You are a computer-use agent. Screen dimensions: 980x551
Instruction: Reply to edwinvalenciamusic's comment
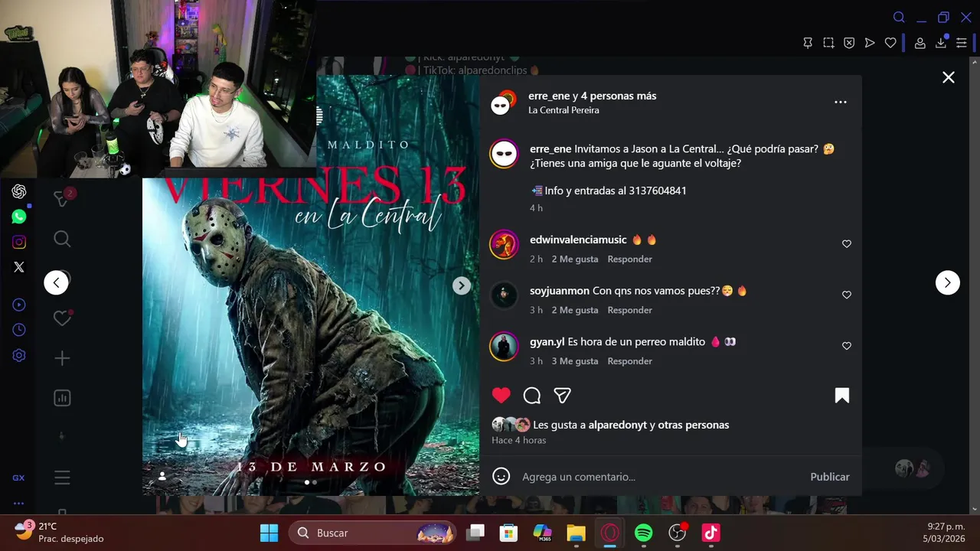[x=629, y=259]
